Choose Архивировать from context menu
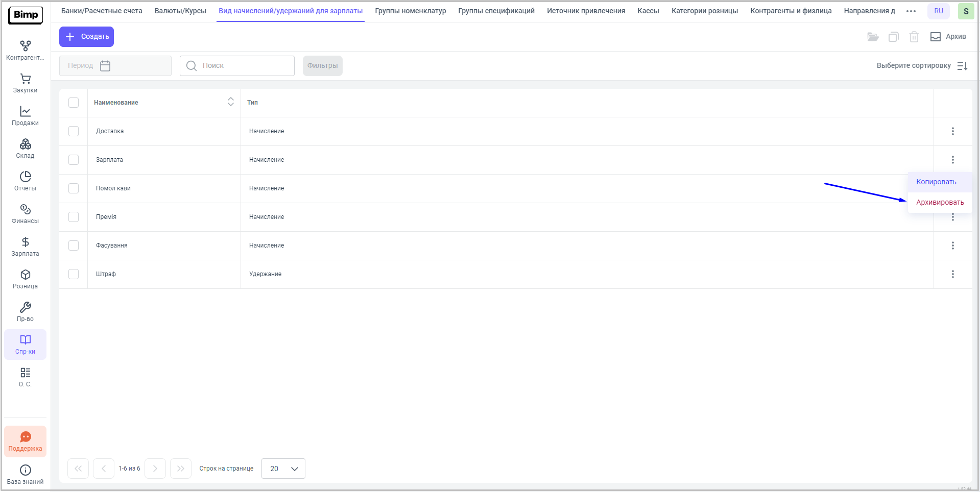 point(940,203)
